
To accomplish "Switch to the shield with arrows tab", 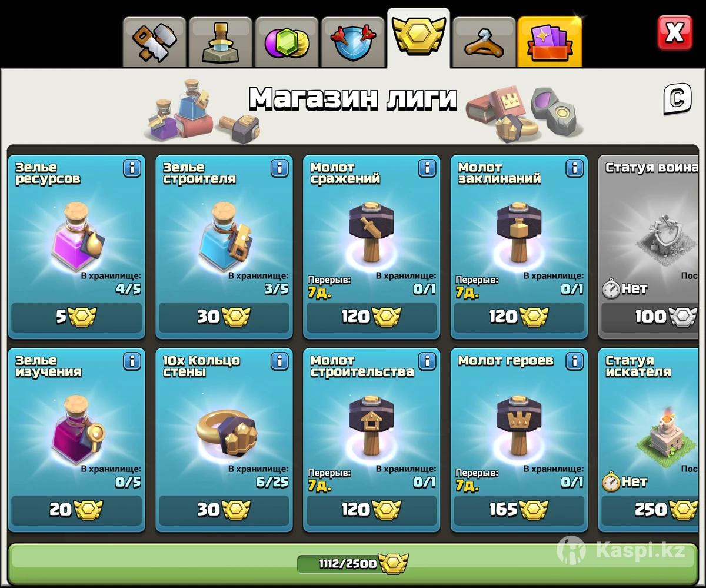I will (352, 42).
